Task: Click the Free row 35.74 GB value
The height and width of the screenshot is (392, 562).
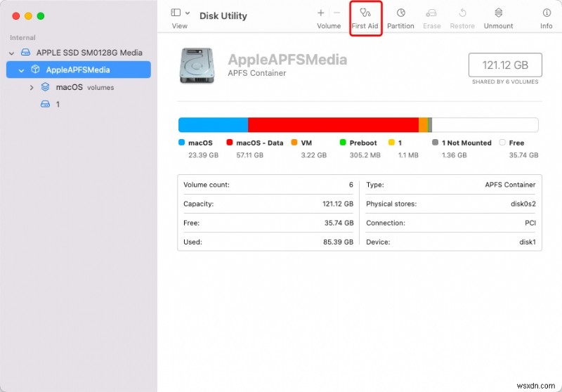Action: (x=339, y=223)
